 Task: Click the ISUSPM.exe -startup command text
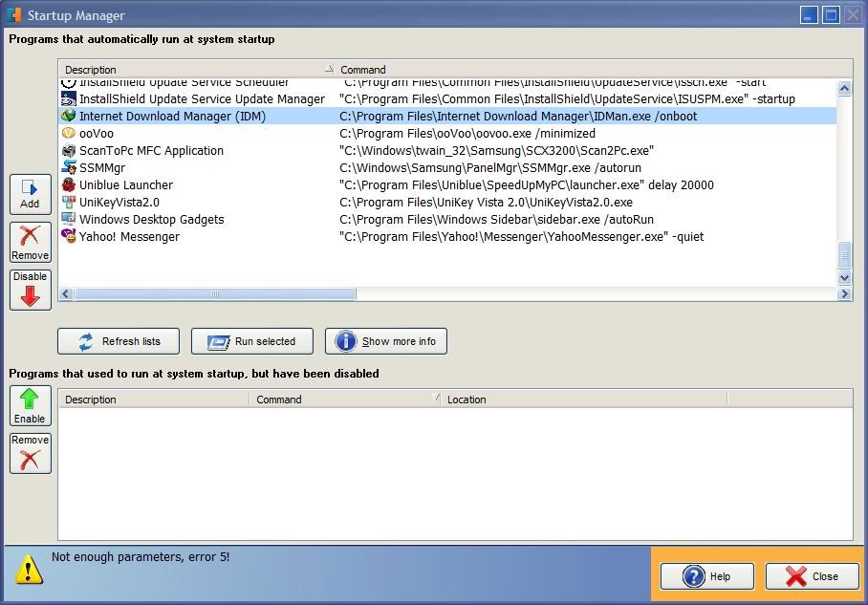tap(568, 99)
